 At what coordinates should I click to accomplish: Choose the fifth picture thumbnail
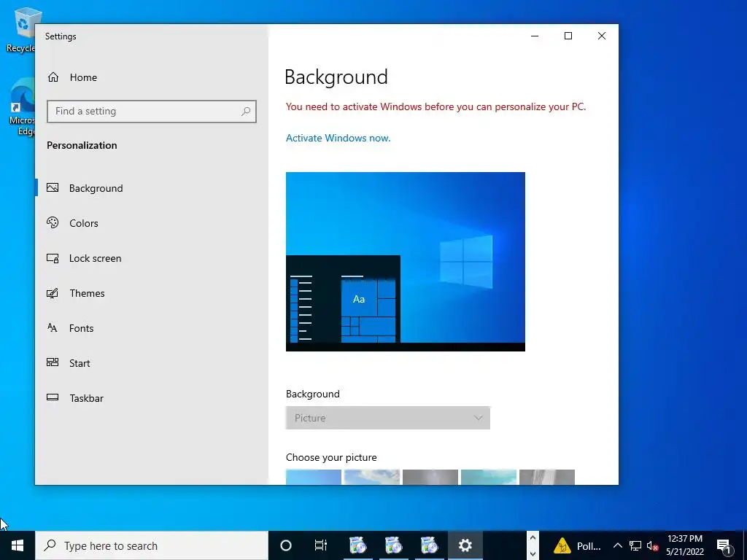(x=547, y=477)
